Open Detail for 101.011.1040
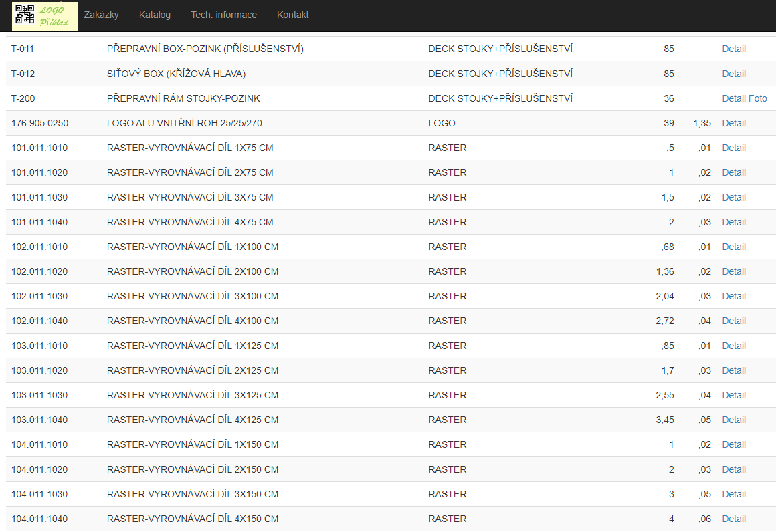 pyautogui.click(x=733, y=222)
